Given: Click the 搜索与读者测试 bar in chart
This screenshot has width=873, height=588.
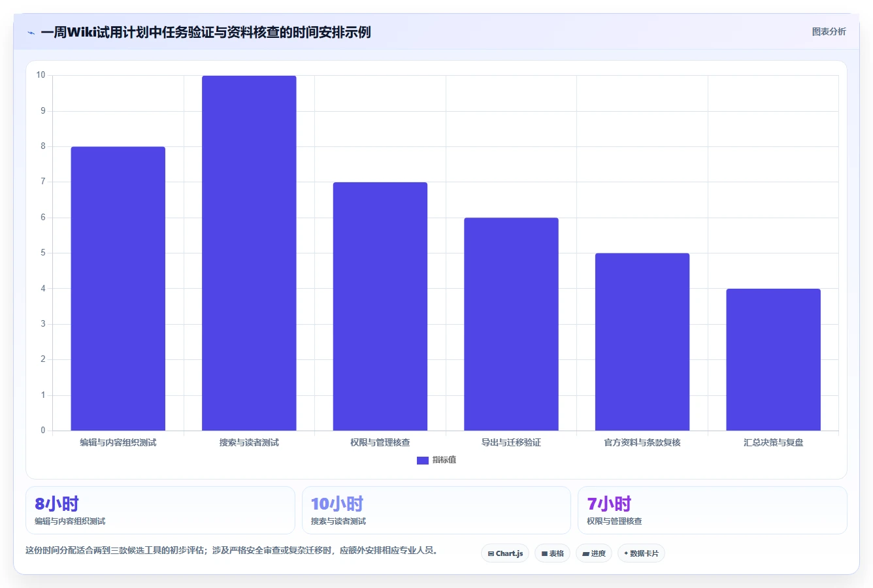Looking at the screenshot, I should coord(249,253).
